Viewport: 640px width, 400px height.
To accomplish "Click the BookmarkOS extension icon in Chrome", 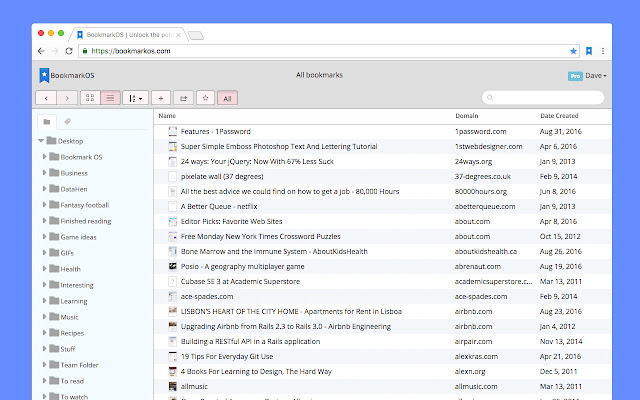I will click(590, 50).
